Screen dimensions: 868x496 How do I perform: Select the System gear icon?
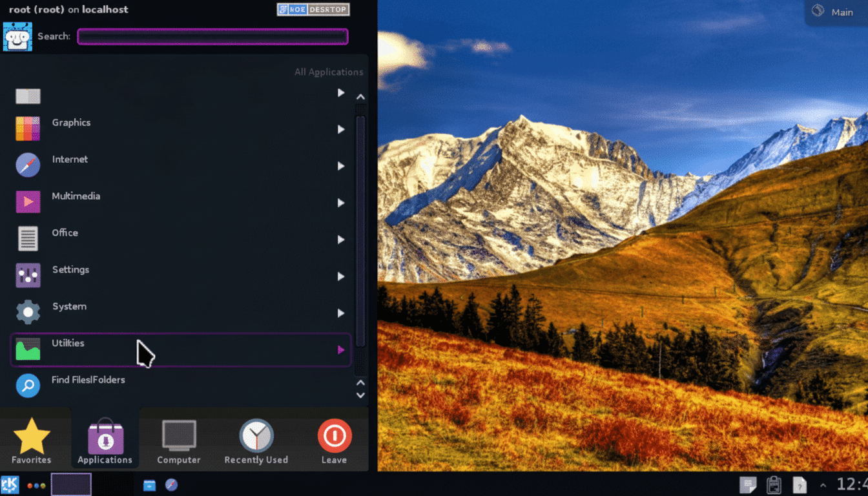tap(28, 312)
